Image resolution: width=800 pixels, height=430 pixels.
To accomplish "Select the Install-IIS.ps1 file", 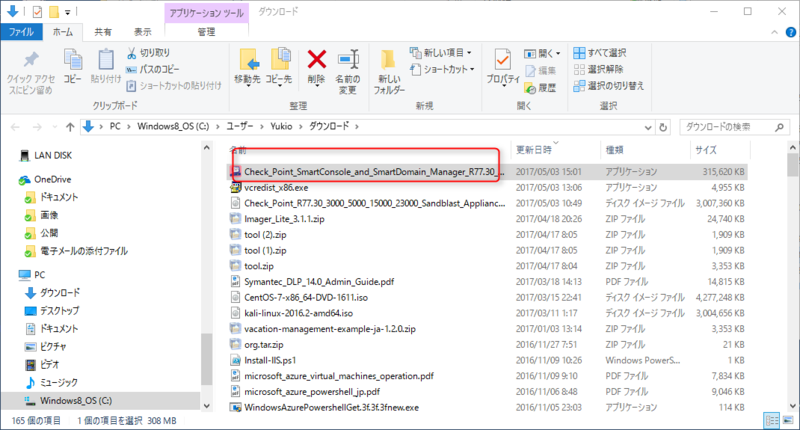I will coord(270,360).
